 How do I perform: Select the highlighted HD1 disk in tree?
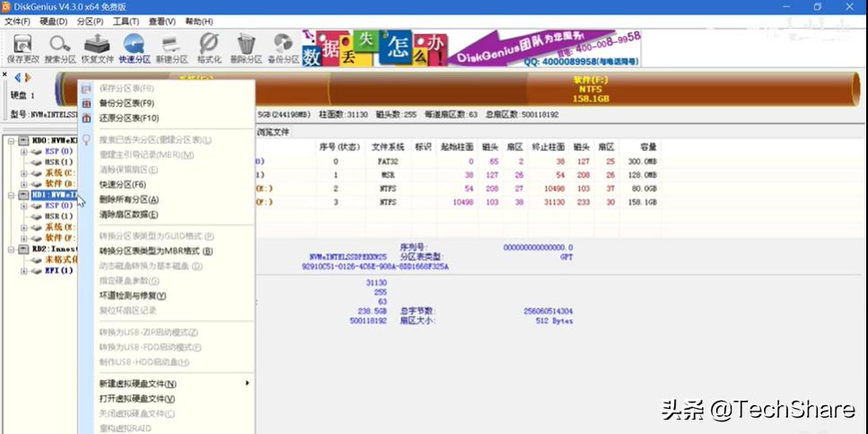54,195
